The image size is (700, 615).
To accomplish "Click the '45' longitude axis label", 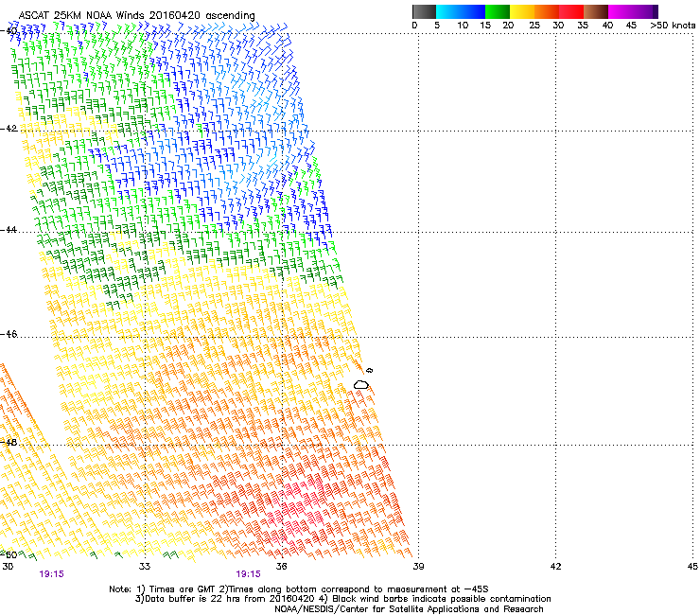I will pyautogui.click(x=692, y=567).
